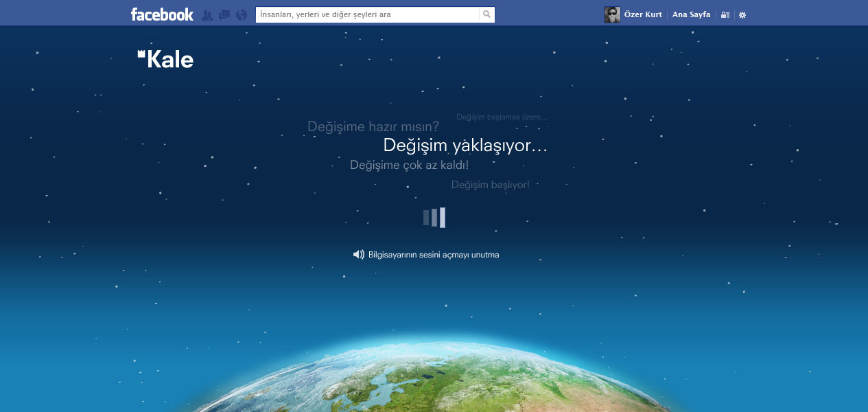Screen dimensions: 868x412
Task: Click the speaker sound icon
Action: coord(359,255)
